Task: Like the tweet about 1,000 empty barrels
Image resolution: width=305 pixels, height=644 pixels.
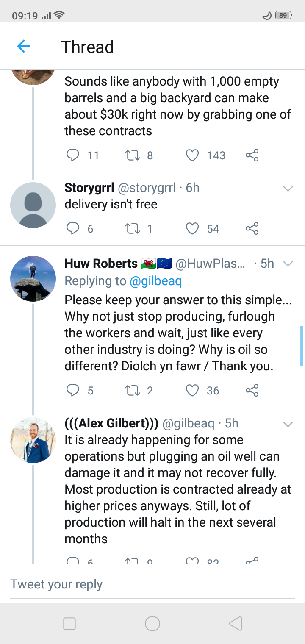Action: point(192,155)
